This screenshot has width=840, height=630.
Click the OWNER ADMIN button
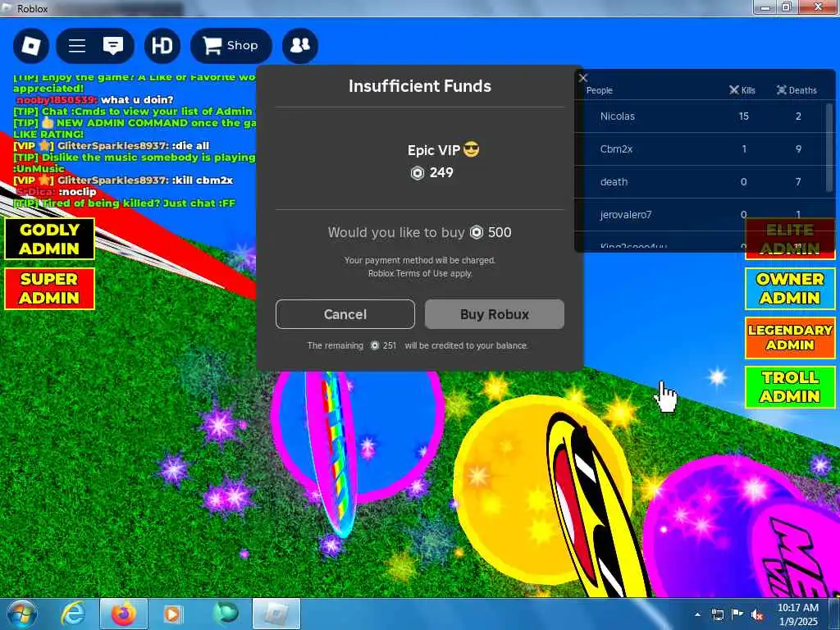(x=790, y=289)
